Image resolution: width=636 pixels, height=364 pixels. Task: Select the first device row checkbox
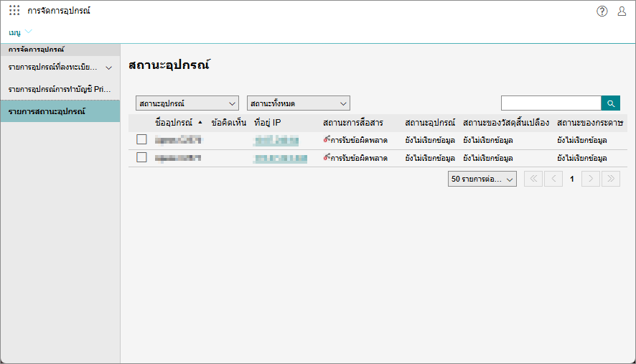point(142,140)
